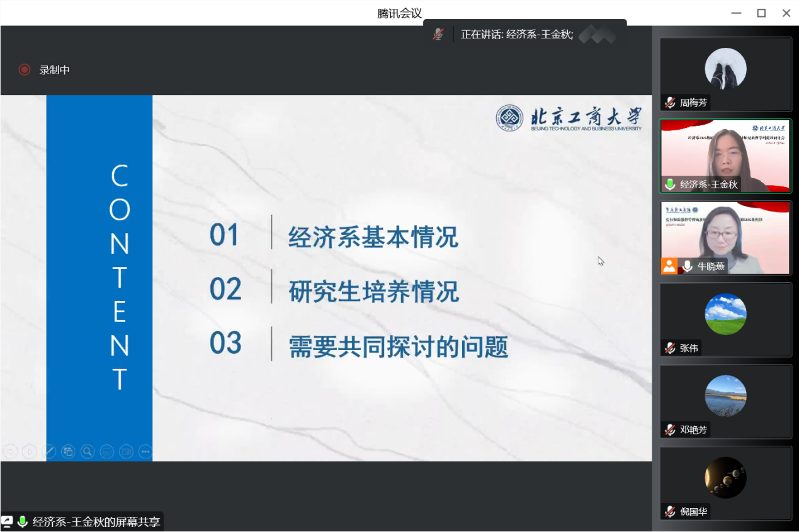Open the see-all-slides grid icon

(68, 451)
